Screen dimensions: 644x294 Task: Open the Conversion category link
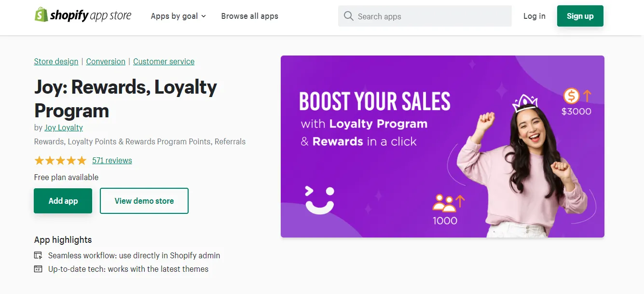[106, 61]
